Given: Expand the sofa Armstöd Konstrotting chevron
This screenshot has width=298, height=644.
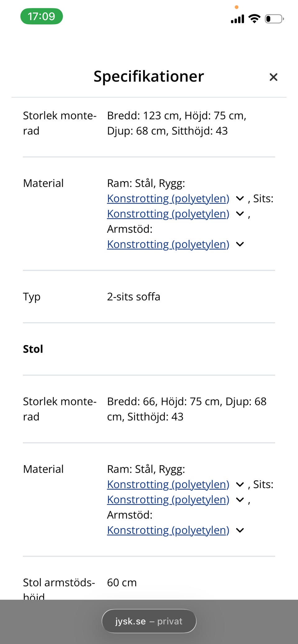Looking at the screenshot, I should pos(240,244).
